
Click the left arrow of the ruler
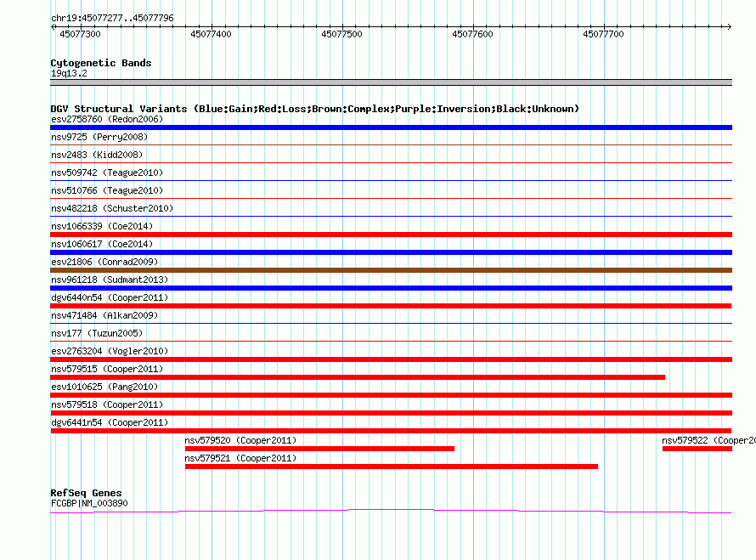point(53,26)
